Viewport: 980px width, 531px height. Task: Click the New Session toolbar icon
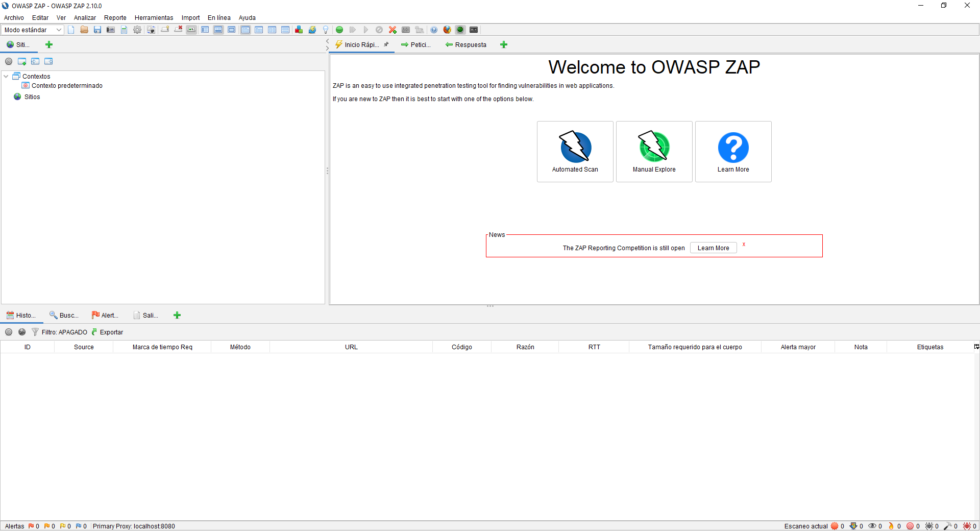tap(71, 30)
